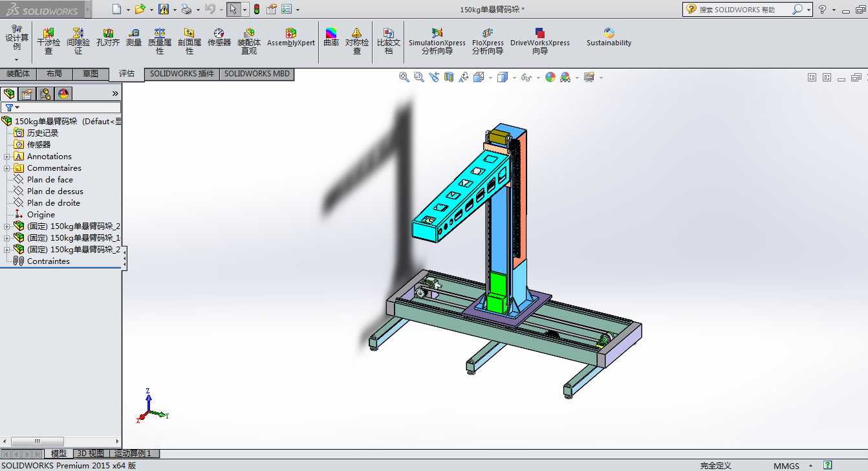
Task: Launch AssemblyXpert from the ribbon
Action: coord(291,38)
